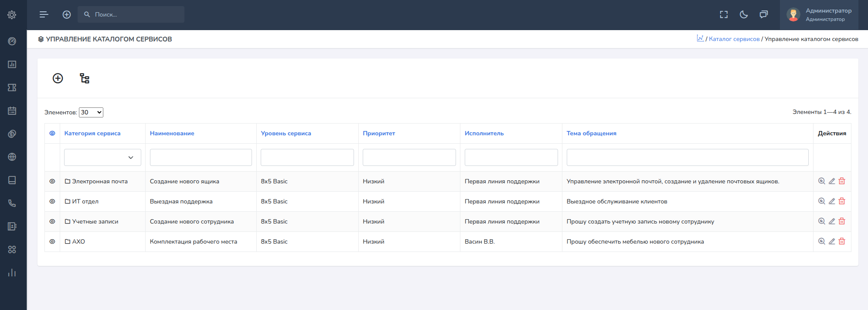Enter fullscreen mode from the top bar

pos(724,14)
